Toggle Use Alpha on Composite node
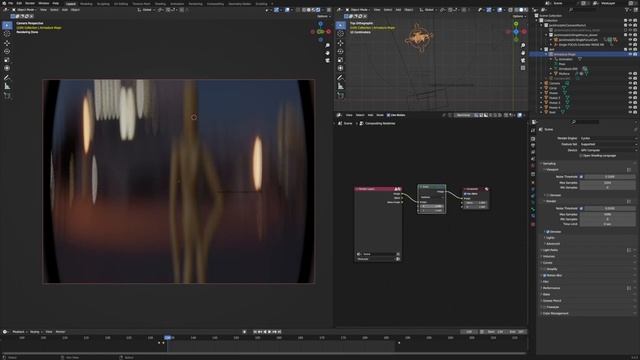Image resolution: width=640 pixels, height=360 pixels. [465, 194]
